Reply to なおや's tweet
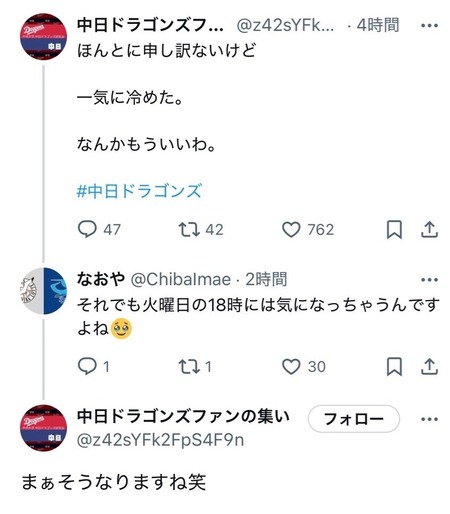Screen dimensions: 450x514 [x=87, y=366]
